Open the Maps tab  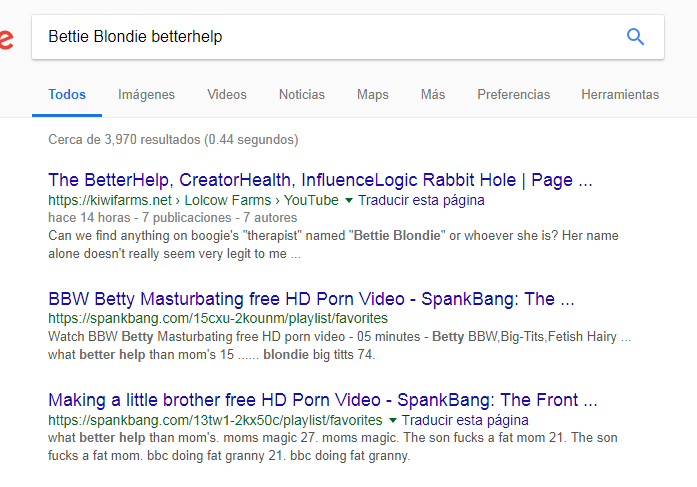pos(373,95)
